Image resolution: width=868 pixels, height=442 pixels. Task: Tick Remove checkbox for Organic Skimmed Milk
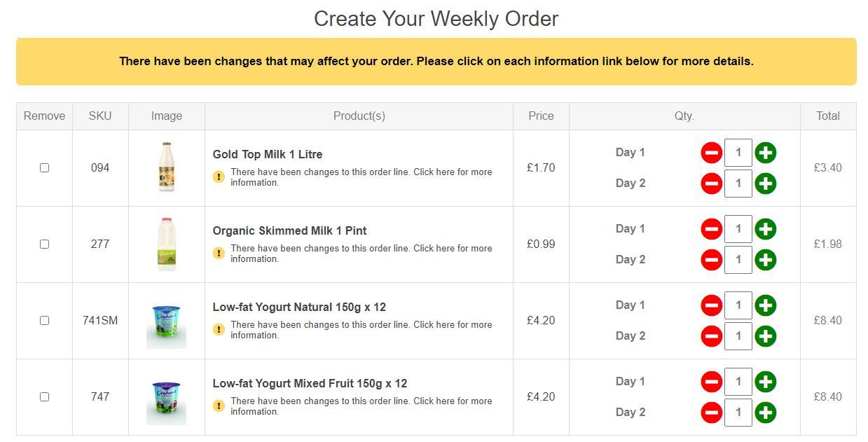pyautogui.click(x=45, y=244)
